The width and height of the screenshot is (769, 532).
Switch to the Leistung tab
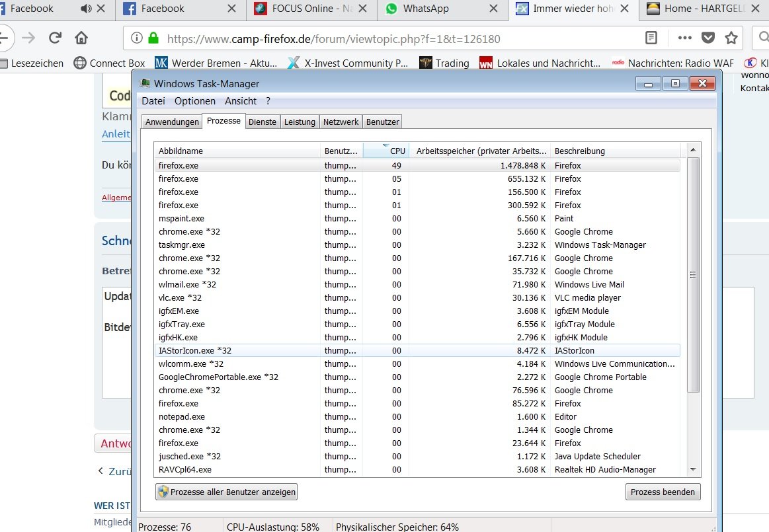(x=300, y=122)
